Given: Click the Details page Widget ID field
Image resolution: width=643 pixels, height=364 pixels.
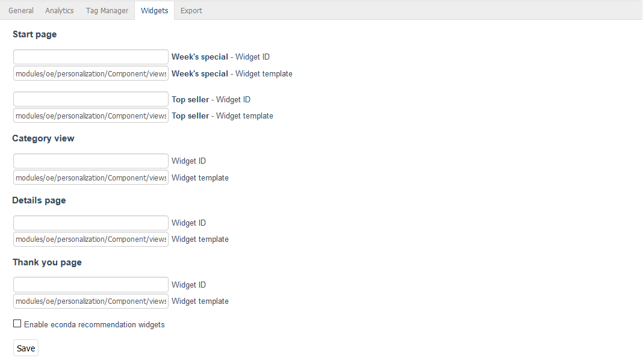Looking at the screenshot, I should (x=91, y=223).
